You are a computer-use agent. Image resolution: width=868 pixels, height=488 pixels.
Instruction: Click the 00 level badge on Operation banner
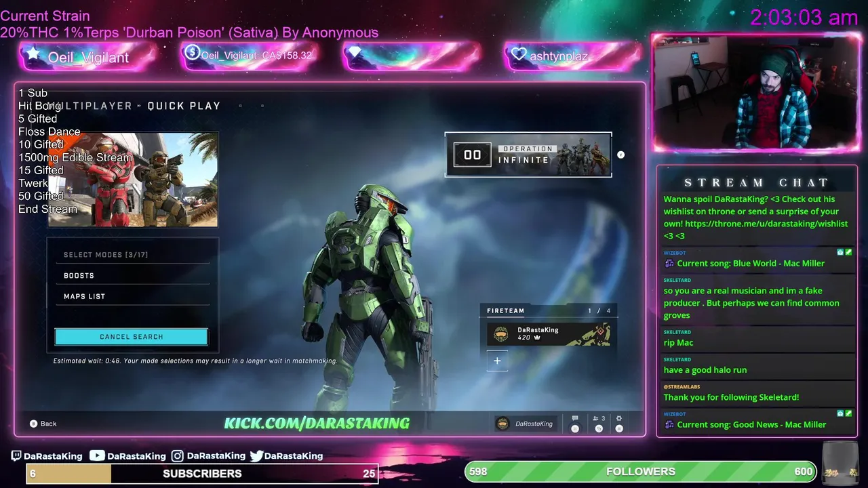(472, 155)
